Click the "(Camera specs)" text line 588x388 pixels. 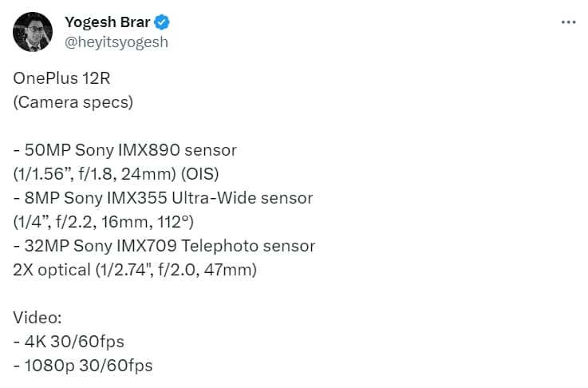point(73,102)
